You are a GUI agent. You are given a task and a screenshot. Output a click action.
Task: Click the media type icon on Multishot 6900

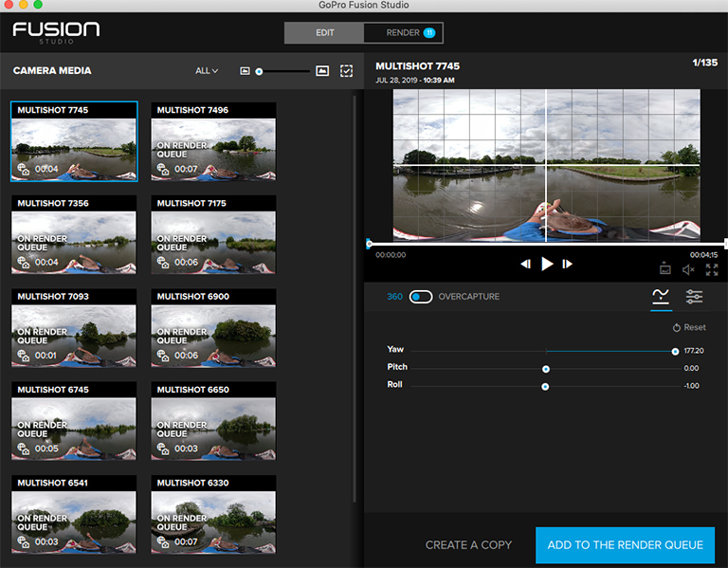(x=162, y=356)
